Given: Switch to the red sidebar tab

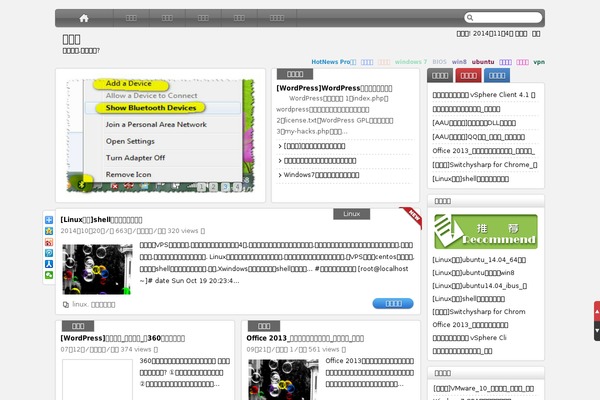Looking at the screenshot, I should click(x=468, y=75).
